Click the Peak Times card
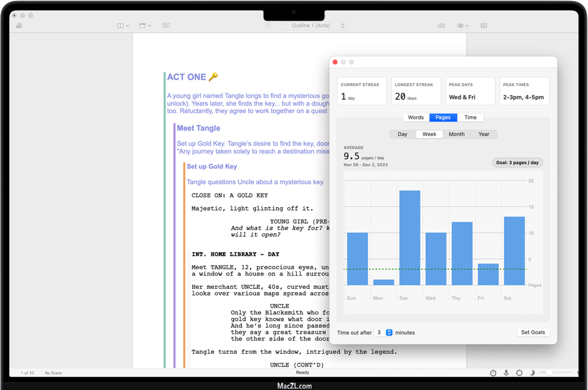Image resolution: width=588 pixels, height=390 pixels. pos(524,91)
